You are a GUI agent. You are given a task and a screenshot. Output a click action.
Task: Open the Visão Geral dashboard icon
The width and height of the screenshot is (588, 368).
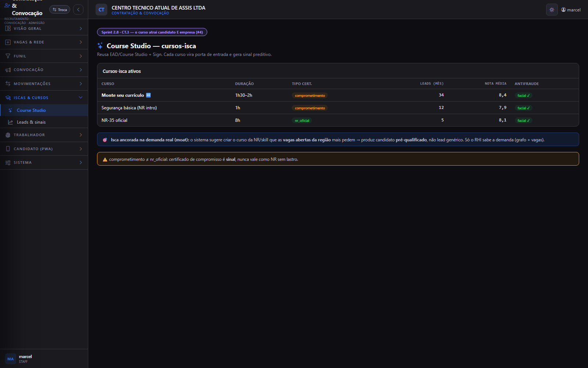(x=8, y=28)
